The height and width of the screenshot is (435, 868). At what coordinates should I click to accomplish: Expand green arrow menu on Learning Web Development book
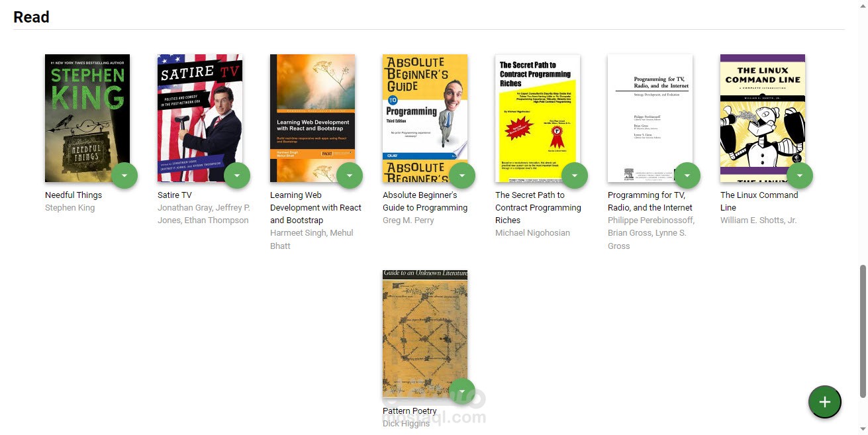coord(350,175)
